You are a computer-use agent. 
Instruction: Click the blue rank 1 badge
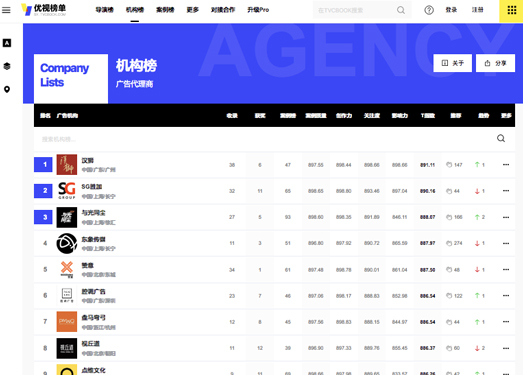click(x=43, y=164)
